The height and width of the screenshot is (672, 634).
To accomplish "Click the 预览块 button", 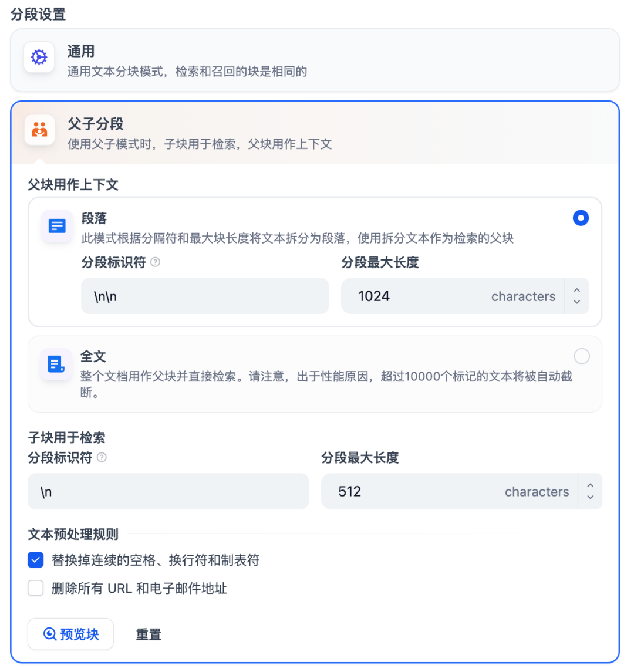I will coord(70,634).
